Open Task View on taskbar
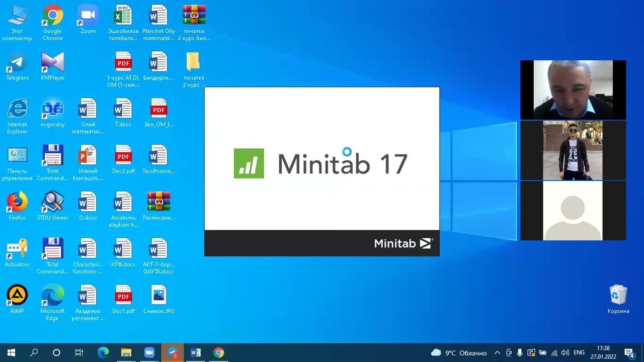The width and height of the screenshot is (644, 362). click(x=79, y=352)
